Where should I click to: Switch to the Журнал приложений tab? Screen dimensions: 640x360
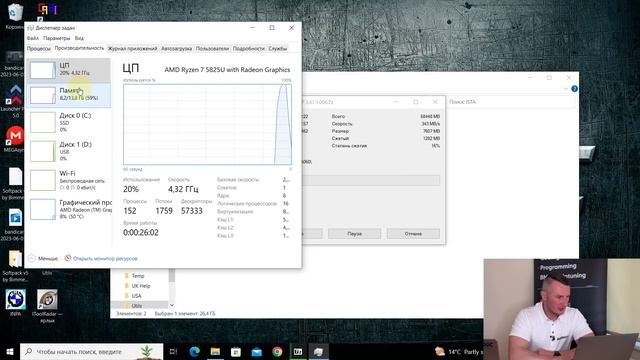click(x=132, y=49)
